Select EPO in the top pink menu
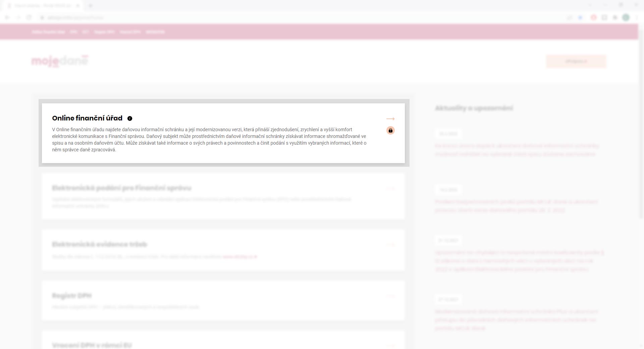 point(73,32)
